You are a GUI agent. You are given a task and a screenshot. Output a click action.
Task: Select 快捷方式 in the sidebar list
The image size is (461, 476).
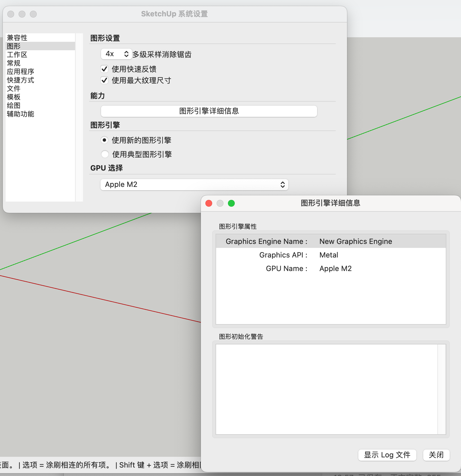[x=21, y=80]
